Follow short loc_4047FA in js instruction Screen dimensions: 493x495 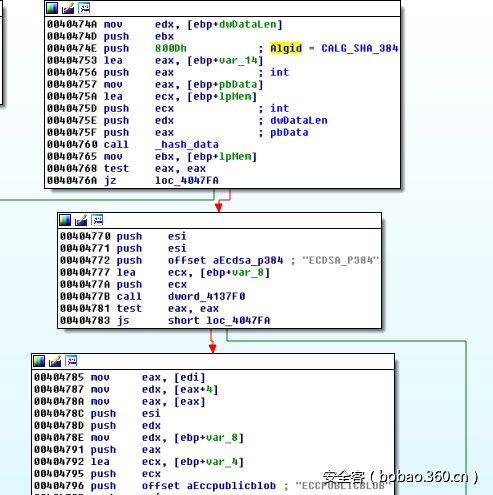coord(219,320)
